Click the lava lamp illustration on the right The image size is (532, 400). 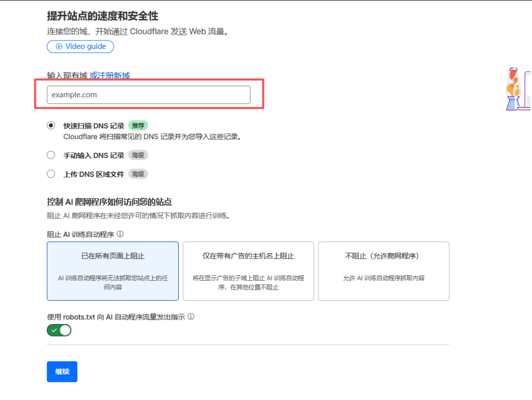tap(513, 89)
